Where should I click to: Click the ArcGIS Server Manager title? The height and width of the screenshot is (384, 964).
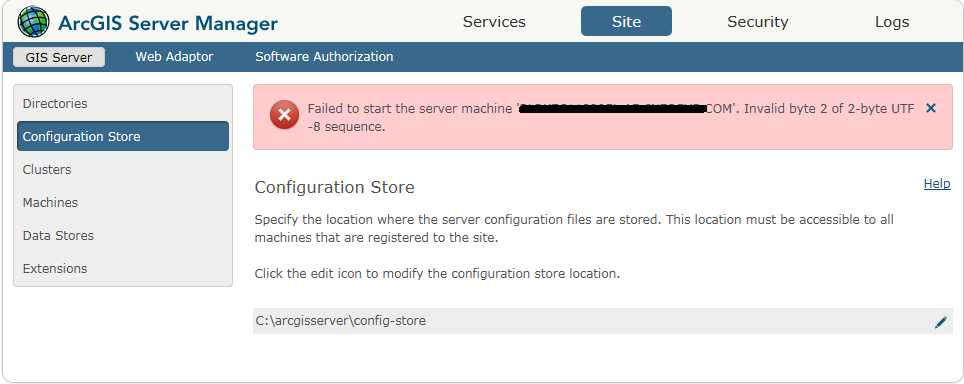tap(168, 23)
